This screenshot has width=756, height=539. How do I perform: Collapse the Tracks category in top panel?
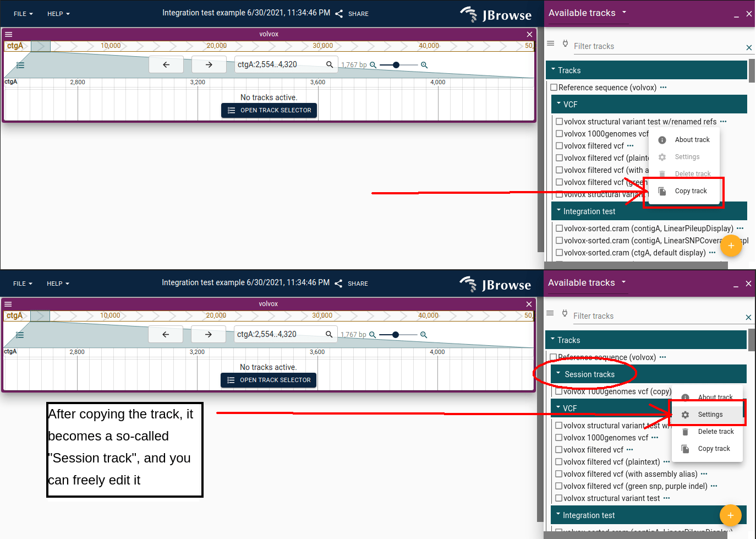pos(647,70)
